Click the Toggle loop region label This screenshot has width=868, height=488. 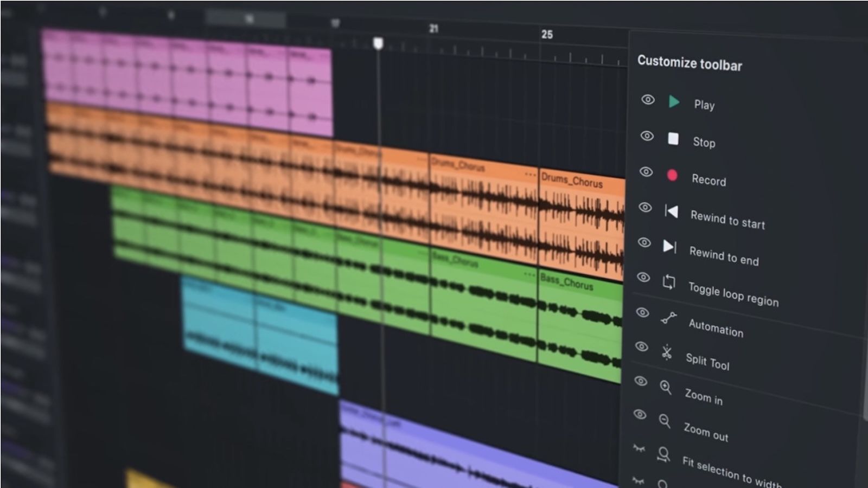click(x=733, y=294)
